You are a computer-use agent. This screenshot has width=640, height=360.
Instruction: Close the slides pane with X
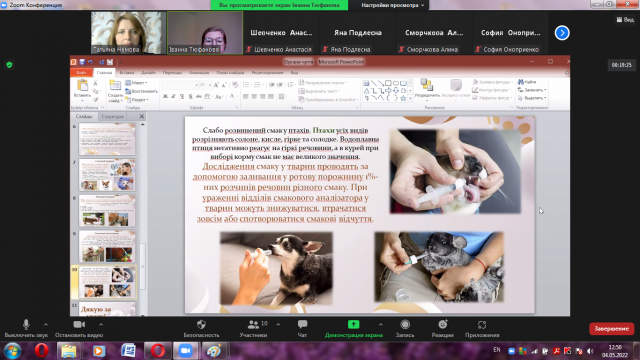point(142,117)
